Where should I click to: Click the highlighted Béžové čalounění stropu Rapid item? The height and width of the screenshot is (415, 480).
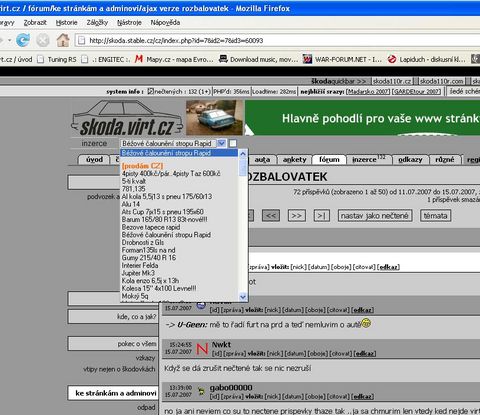click(x=179, y=153)
